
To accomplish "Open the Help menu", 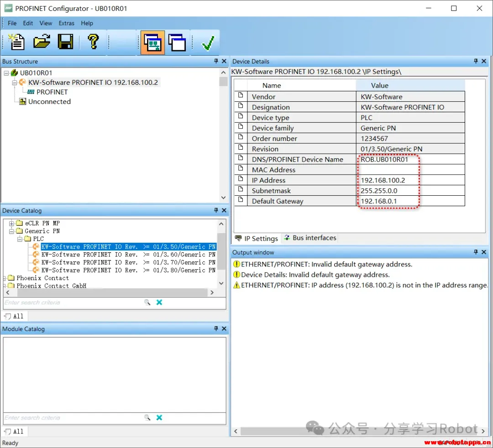I will [87, 23].
